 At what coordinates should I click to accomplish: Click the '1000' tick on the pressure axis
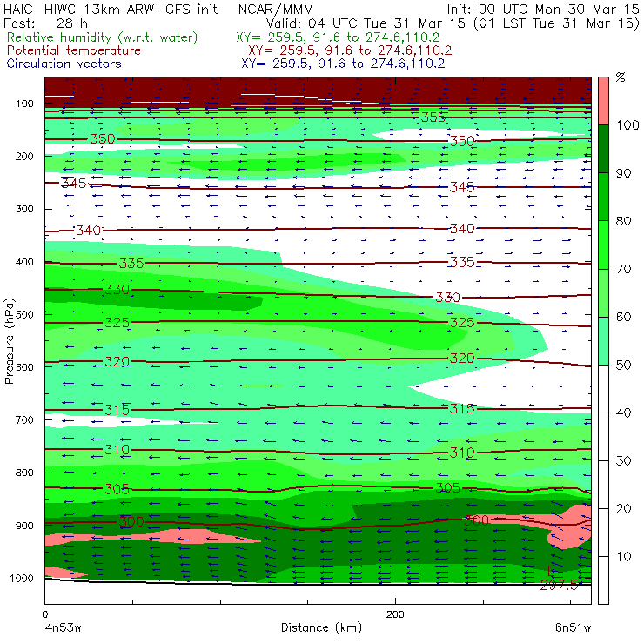click(22, 578)
